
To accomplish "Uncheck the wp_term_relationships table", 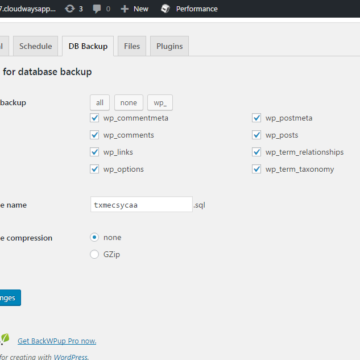I will pyautogui.click(x=256, y=152).
